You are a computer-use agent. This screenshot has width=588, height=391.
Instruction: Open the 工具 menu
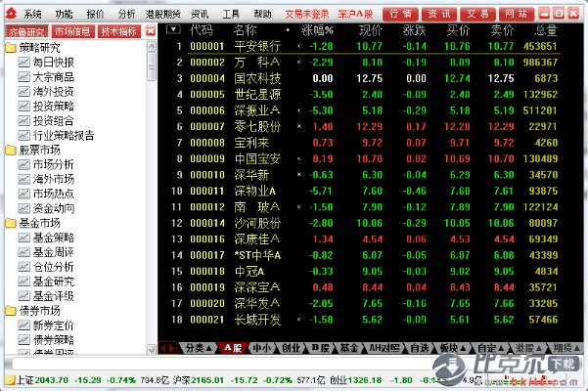[231, 15]
